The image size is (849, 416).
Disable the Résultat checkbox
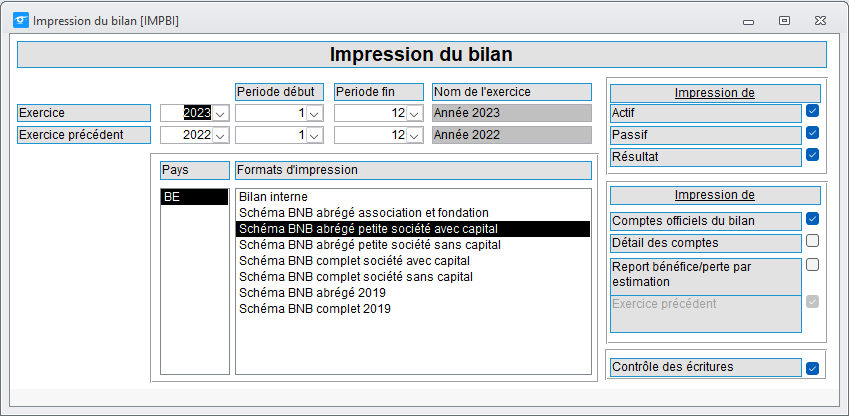[812, 155]
